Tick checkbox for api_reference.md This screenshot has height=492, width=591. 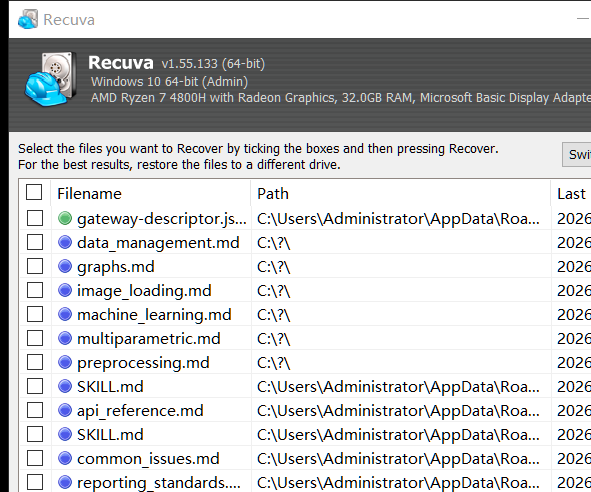(x=35, y=411)
